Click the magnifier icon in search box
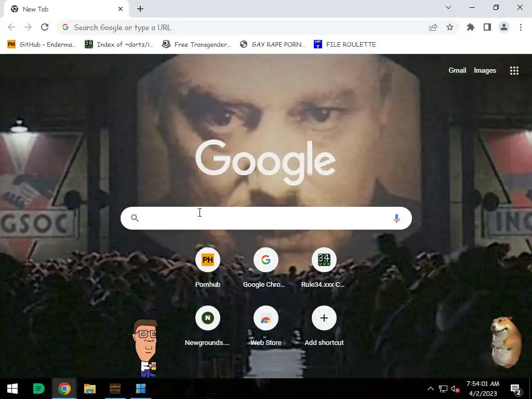 click(135, 218)
